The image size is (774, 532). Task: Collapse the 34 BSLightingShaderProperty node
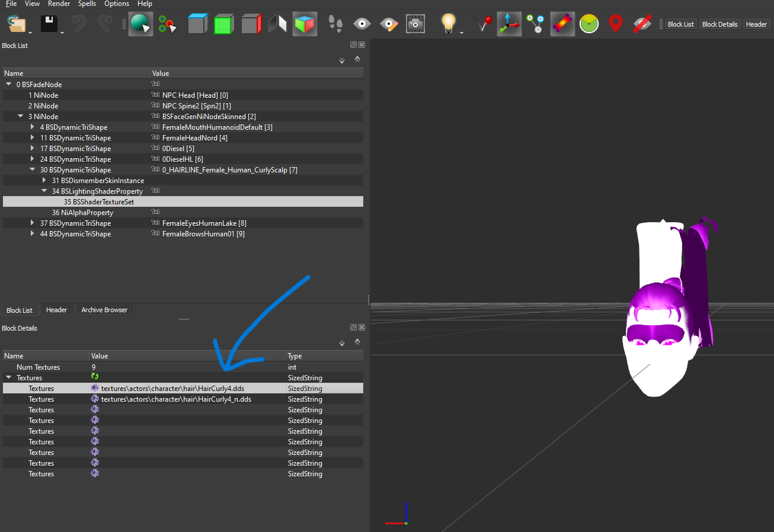(x=44, y=191)
